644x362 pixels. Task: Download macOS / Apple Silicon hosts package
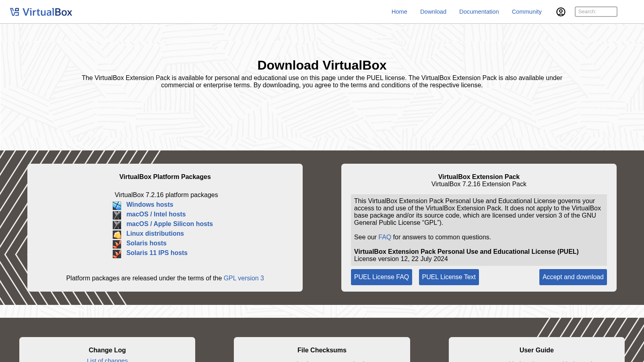tap(169, 224)
